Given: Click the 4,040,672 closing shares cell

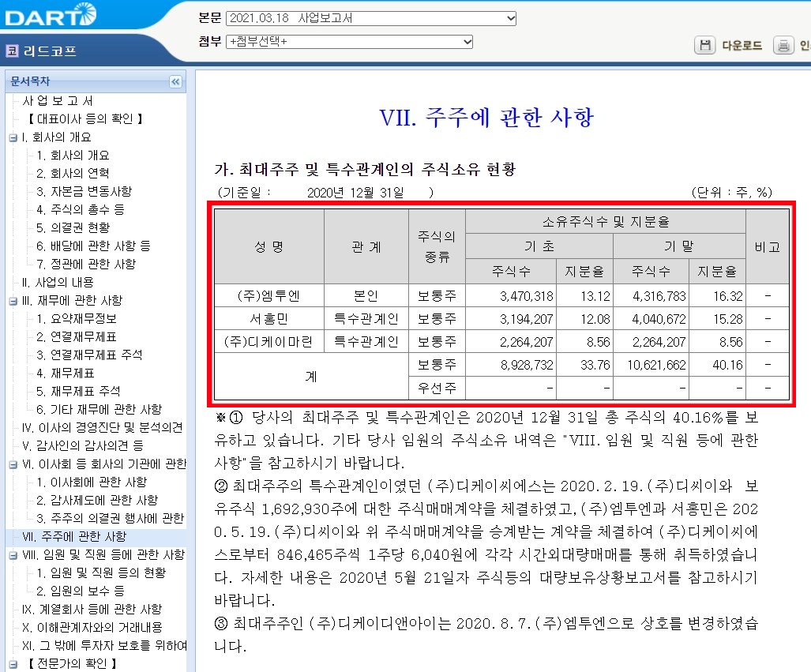Looking at the screenshot, I should click(x=651, y=319).
